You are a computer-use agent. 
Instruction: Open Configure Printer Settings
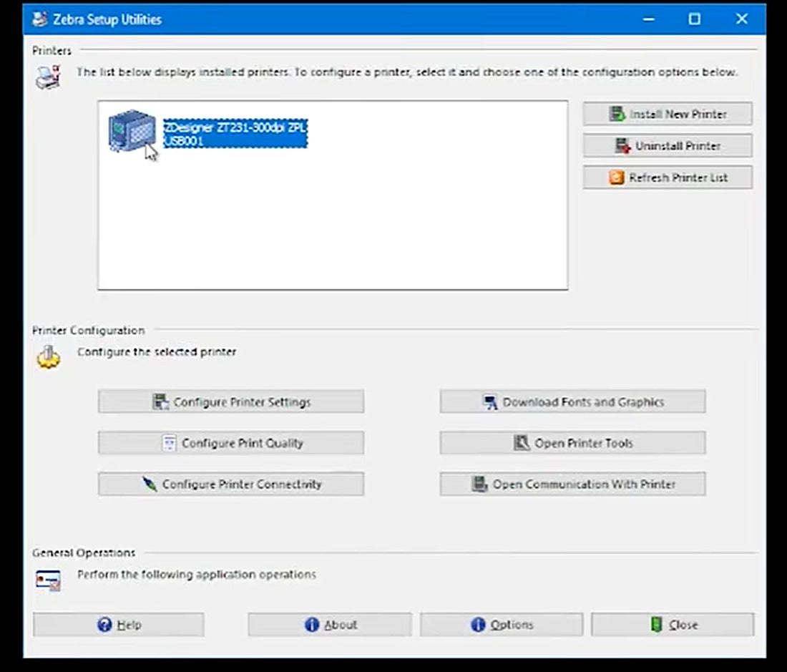[x=231, y=401]
